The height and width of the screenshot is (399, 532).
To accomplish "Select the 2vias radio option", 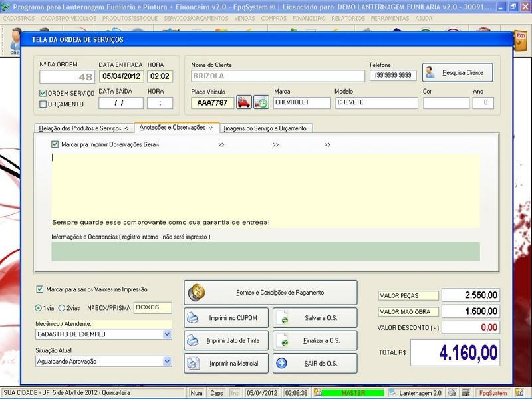I will coord(62,308).
